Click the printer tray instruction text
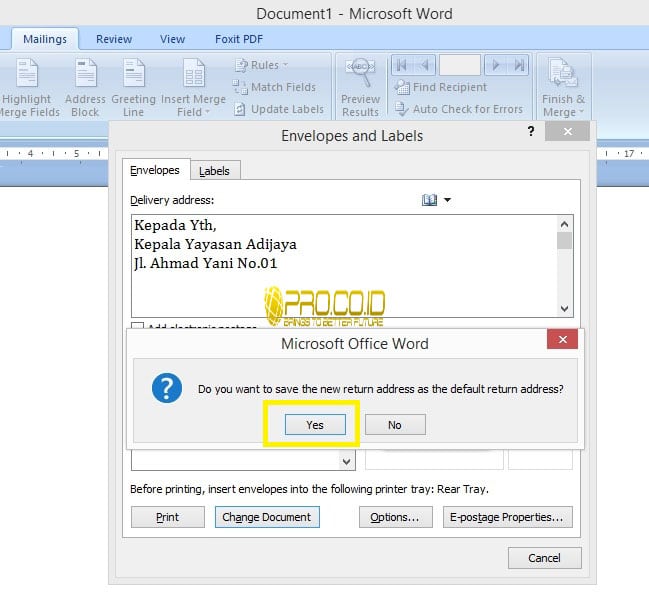Screen dimensions: 649x610 click(x=310, y=489)
